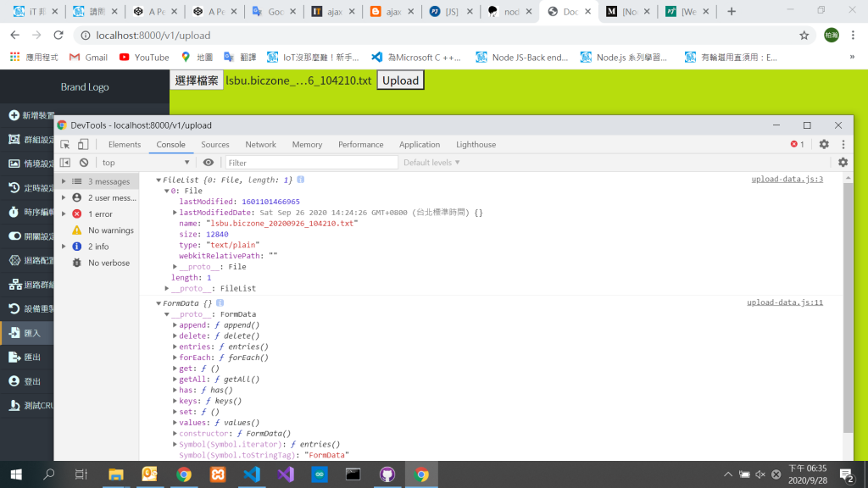The width and height of the screenshot is (868, 488).
Task: Open the top context dropdown
Action: coord(146,163)
